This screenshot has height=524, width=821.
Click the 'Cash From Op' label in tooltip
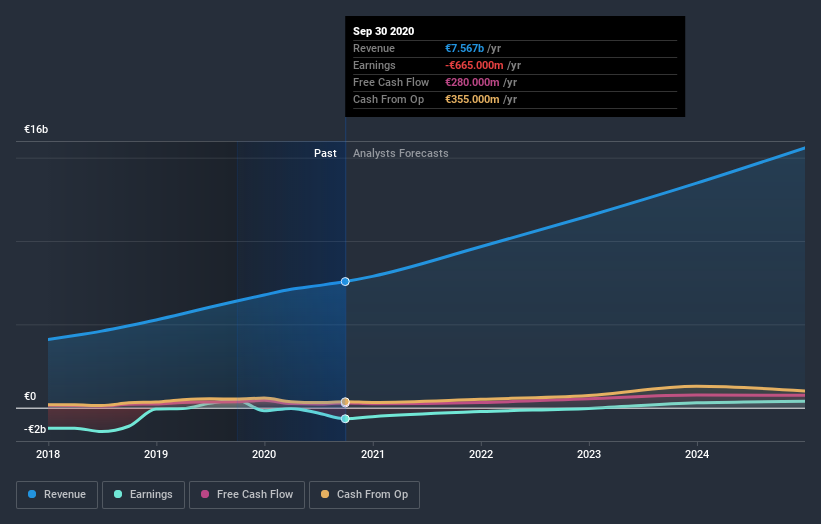(389, 99)
